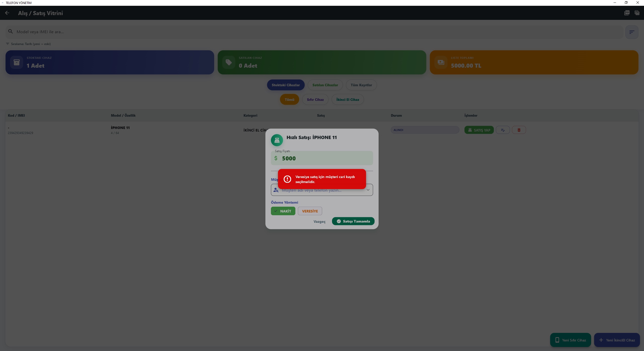This screenshot has height=351, width=644.
Task: Switch to Tüm Kayıtlar tab
Action: point(361,85)
